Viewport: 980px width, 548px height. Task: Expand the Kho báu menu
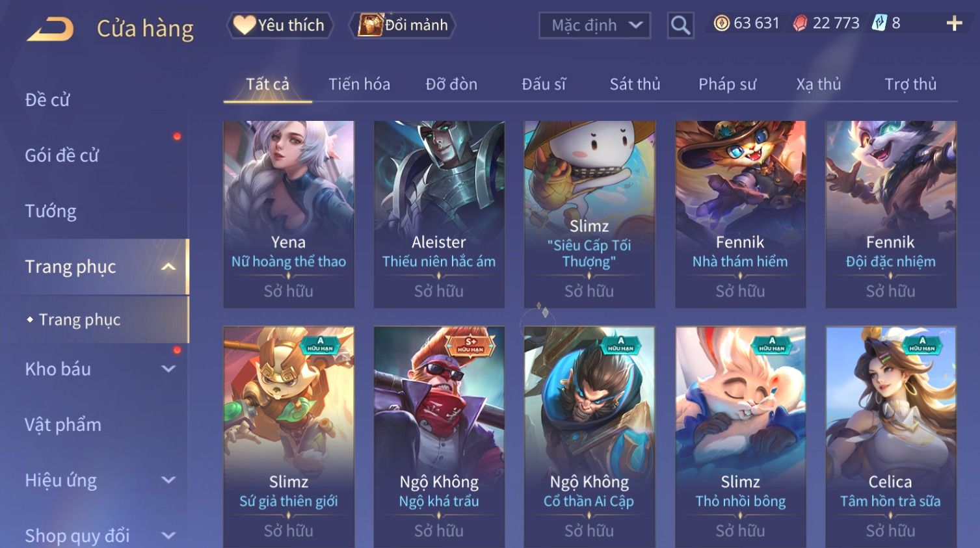168,369
